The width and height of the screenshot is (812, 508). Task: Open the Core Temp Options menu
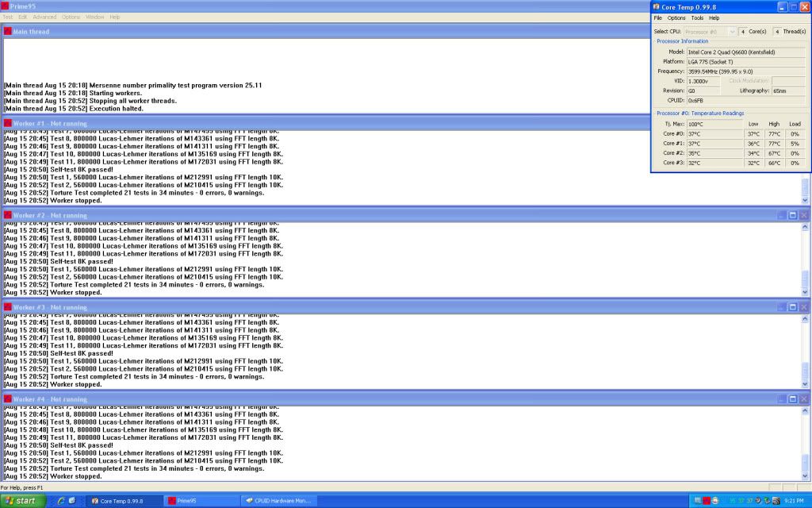[676, 17]
